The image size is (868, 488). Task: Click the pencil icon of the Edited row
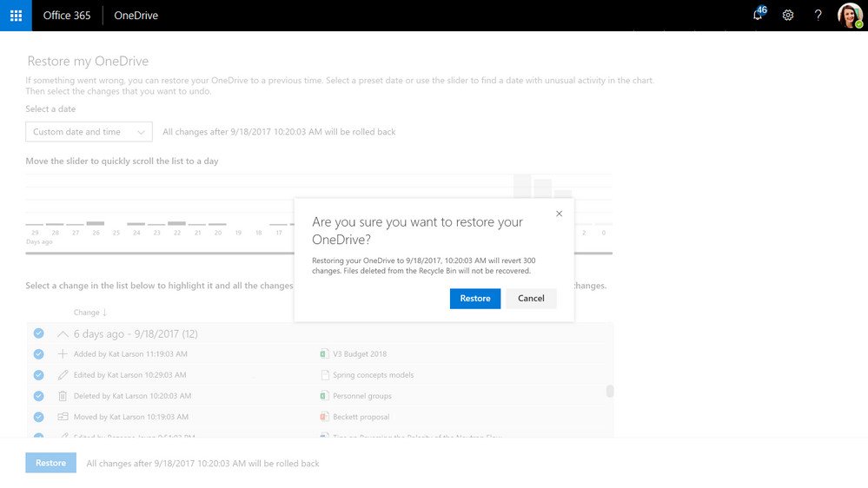pyautogui.click(x=63, y=374)
